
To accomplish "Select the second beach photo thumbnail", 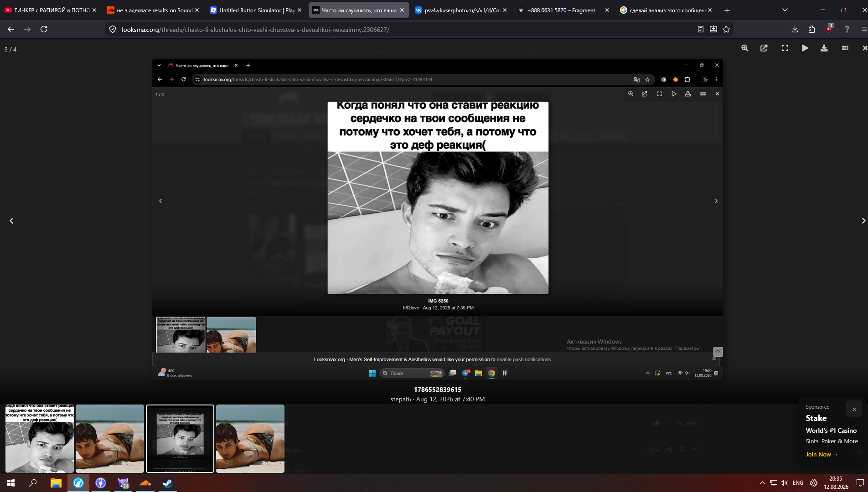I will (x=110, y=439).
